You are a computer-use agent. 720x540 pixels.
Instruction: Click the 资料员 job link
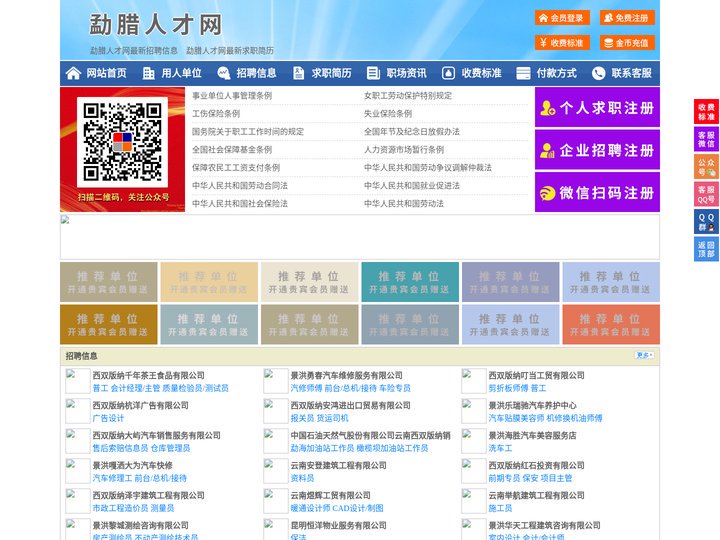click(302, 478)
